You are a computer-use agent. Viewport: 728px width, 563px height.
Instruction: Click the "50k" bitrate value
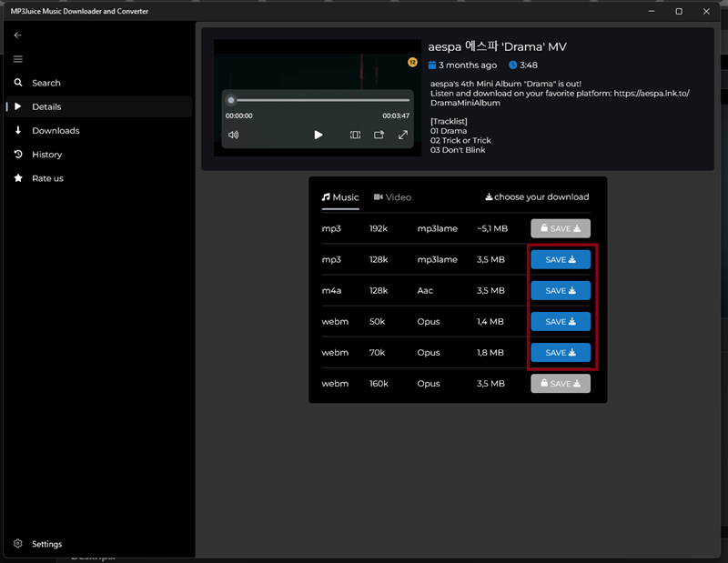[377, 322]
